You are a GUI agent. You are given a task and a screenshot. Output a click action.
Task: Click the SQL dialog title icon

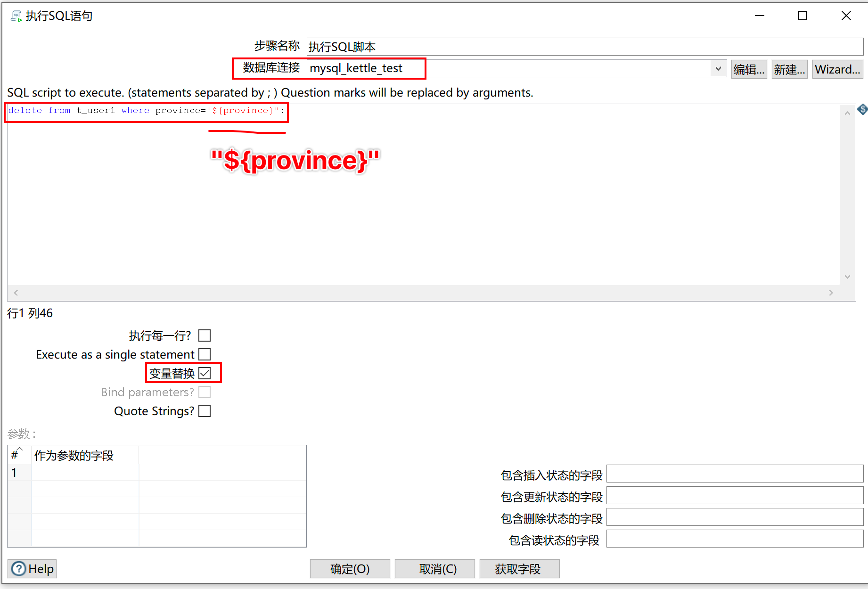click(16, 16)
